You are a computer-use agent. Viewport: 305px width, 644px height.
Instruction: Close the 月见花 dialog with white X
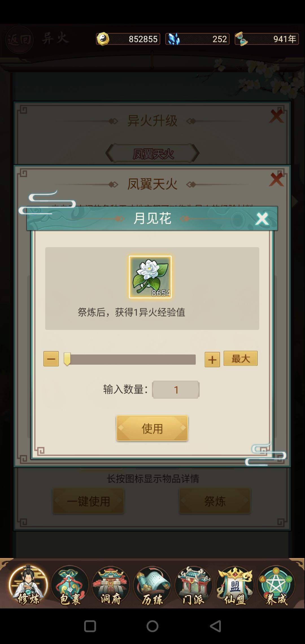(262, 219)
